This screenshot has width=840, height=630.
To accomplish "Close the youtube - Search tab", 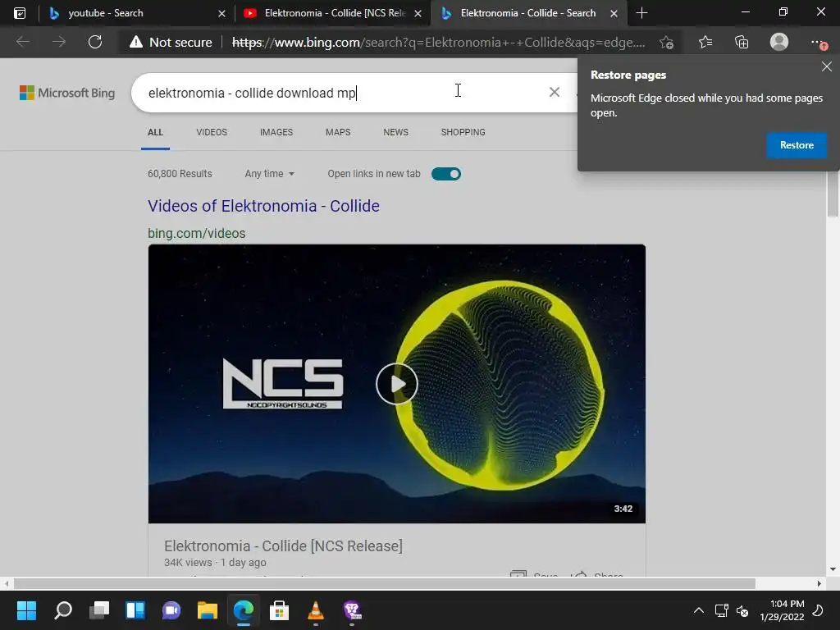I will point(221,13).
